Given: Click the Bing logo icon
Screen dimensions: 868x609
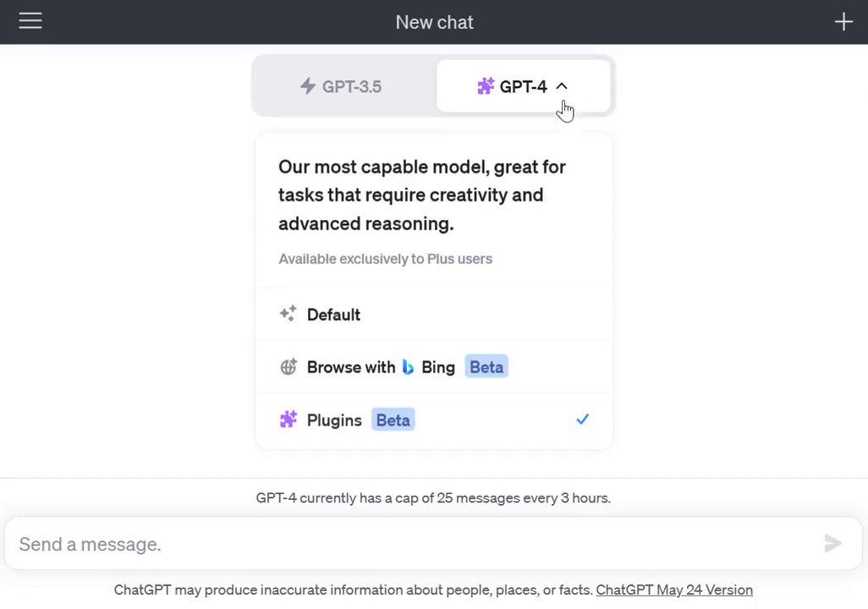Looking at the screenshot, I should [x=408, y=366].
